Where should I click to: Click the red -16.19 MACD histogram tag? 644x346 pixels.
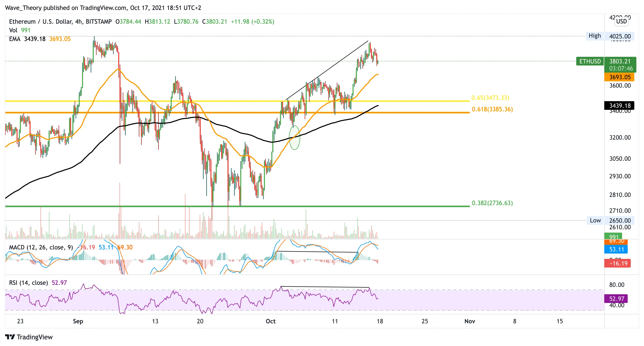[x=618, y=263]
